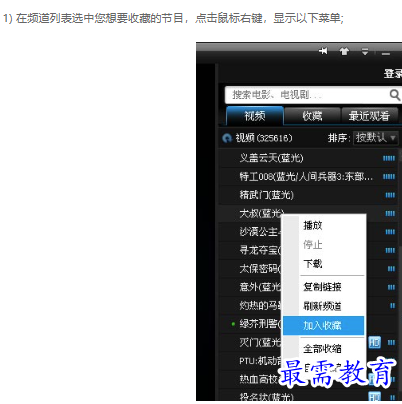Open the 按默认 sort dropdown
The image size is (402, 404).
click(x=375, y=138)
